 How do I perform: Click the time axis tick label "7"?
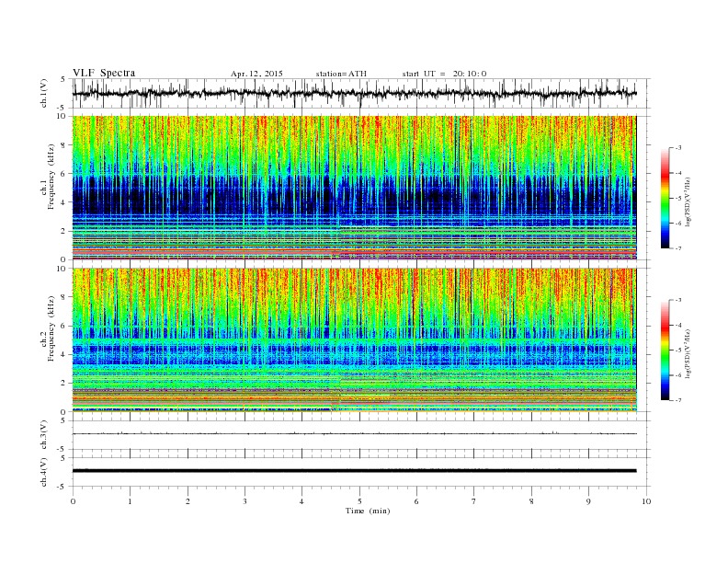click(x=474, y=501)
